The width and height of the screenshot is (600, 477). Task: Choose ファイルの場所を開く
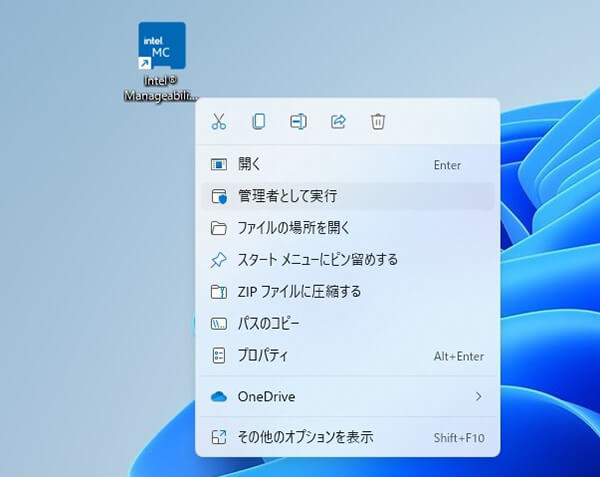point(347,228)
